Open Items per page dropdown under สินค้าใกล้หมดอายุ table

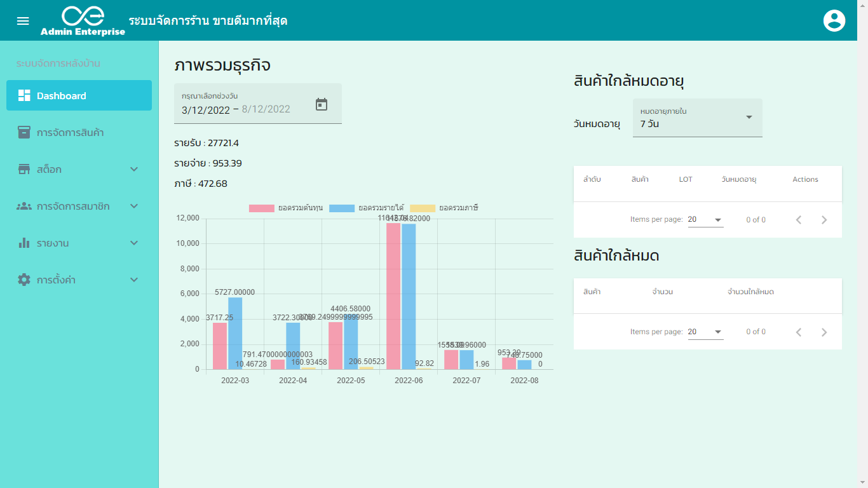click(705, 219)
